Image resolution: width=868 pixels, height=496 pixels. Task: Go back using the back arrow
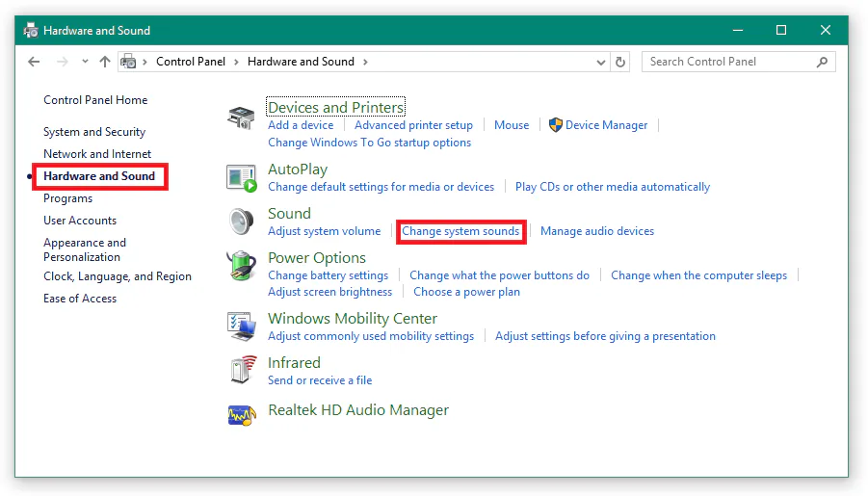[x=34, y=62]
